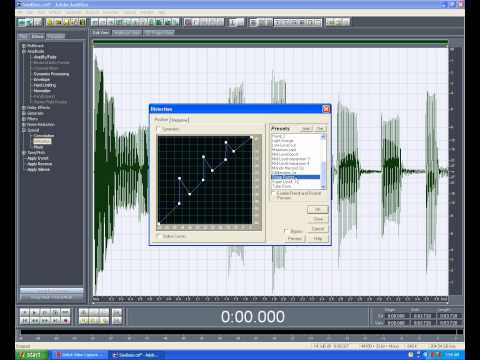Click Presets list scrollbar thumb
Screen dimensions: 480x360
pyautogui.click(x=323, y=173)
